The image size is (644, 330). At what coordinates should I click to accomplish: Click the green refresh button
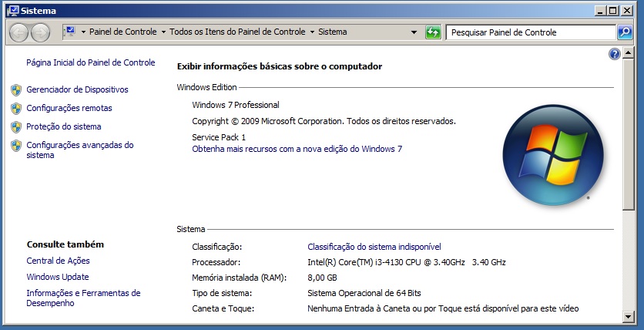pyautogui.click(x=434, y=32)
